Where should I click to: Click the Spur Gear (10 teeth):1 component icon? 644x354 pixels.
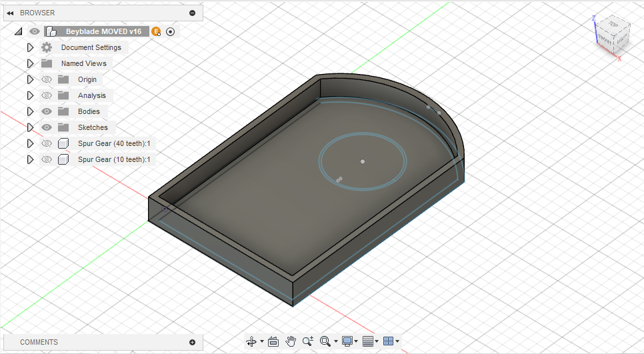tap(63, 160)
